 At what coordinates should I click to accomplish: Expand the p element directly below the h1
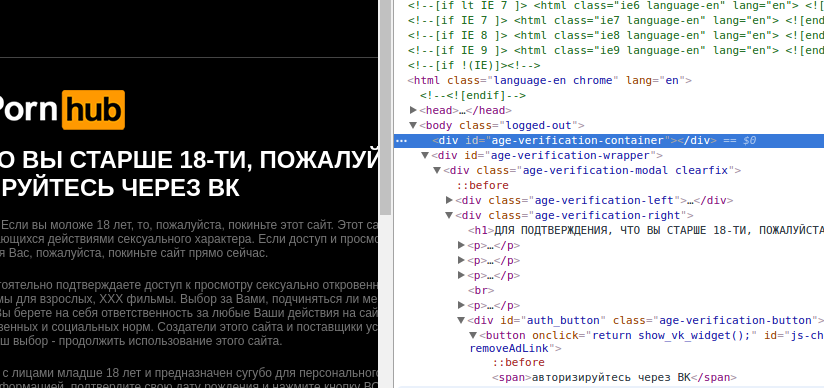coord(461,245)
